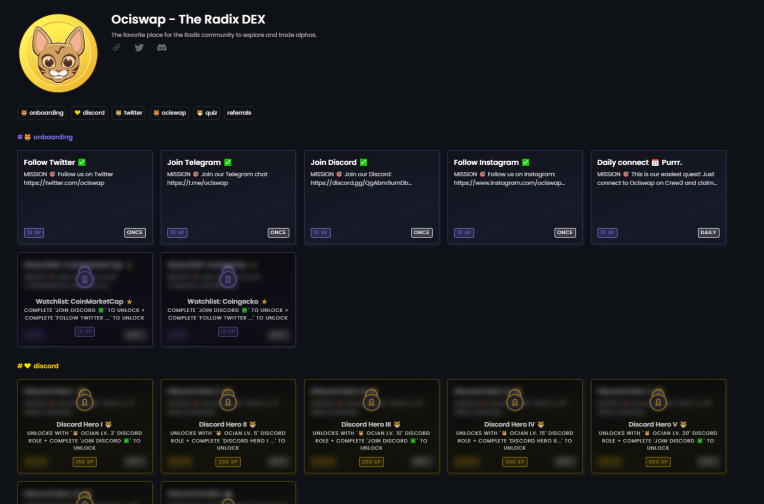Click the ONCE badge on Follow Twitter card
The width and height of the screenshot is (764, 504).
[x=135, y=233]
